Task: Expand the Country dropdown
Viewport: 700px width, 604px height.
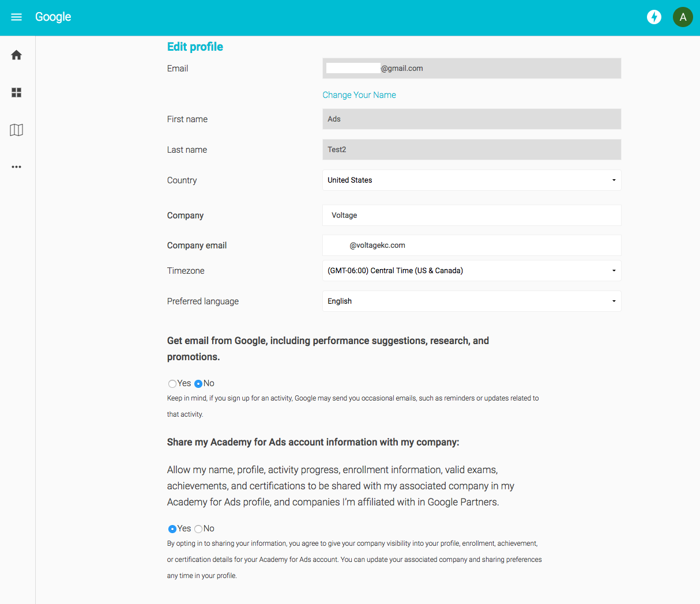Action: (471, 180)
